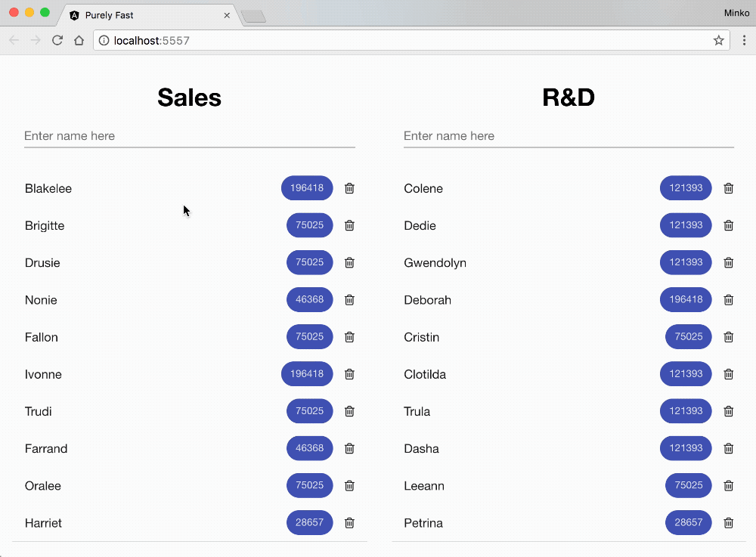
Task: Click Petrina's 28657 badge
Action: (689, 522)
